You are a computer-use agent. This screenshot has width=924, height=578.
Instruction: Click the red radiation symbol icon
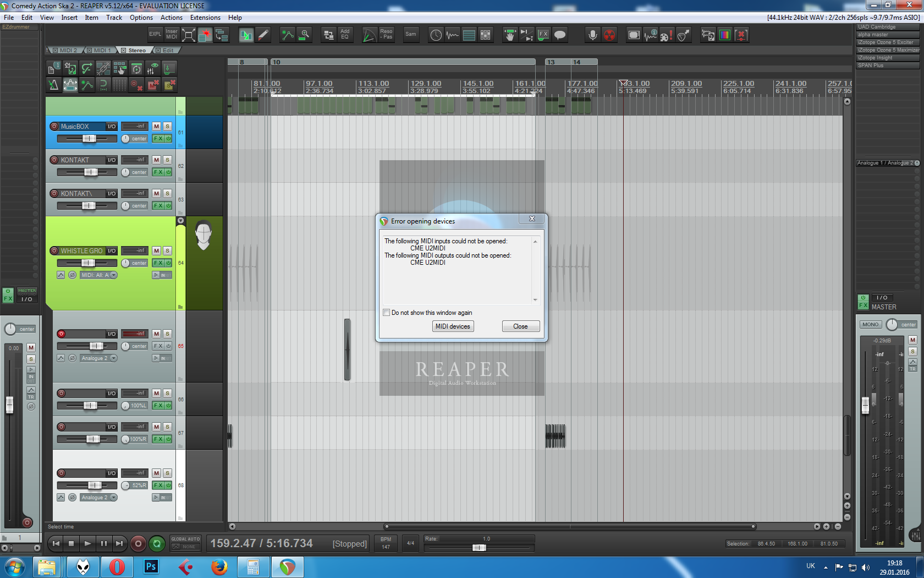click(609, 35)
